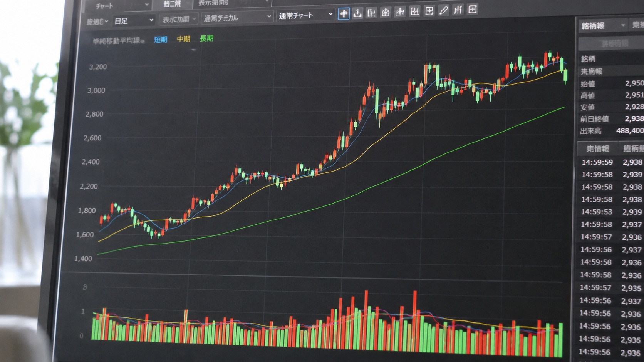Toggle the 短期 short-term moving average line
The width and height of the screenshot is (644, 362).
coord(161,40)
